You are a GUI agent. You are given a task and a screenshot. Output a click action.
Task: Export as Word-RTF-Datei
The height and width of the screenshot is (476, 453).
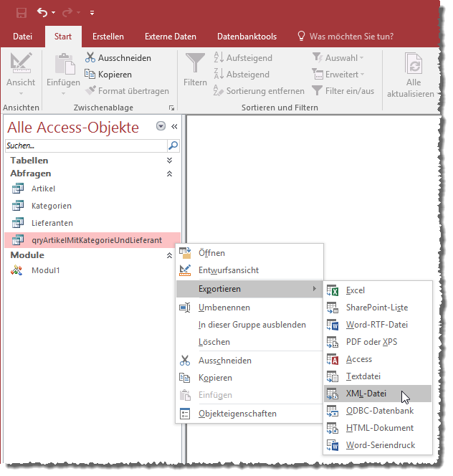(x=378, y=325)
